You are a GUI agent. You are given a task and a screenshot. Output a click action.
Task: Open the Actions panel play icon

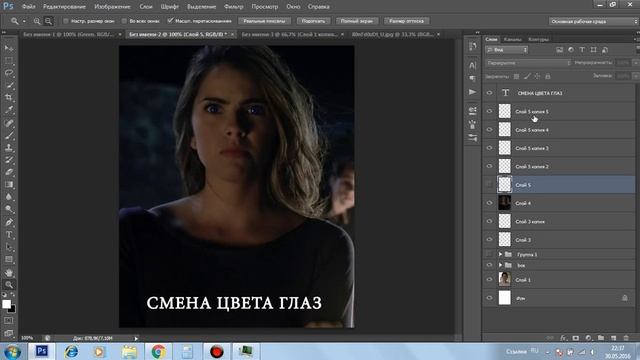click(x=473, y=92)
